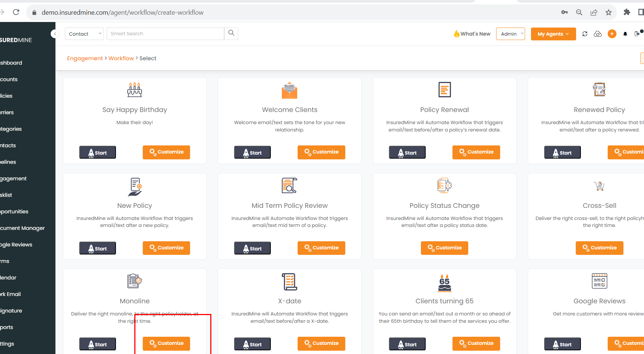Open the What's New link
The height and width of the screenshot is (354, 644).
(472, 34)
